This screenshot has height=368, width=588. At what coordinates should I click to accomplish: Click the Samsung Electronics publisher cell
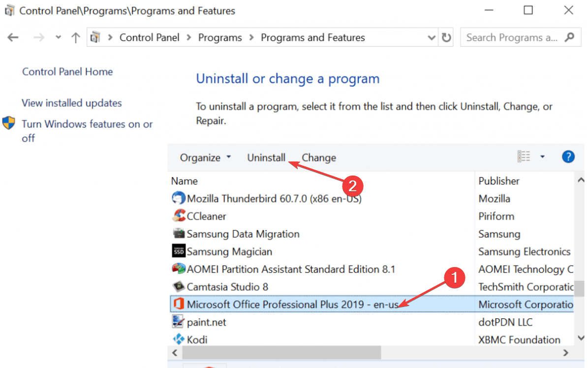(524, 252)
